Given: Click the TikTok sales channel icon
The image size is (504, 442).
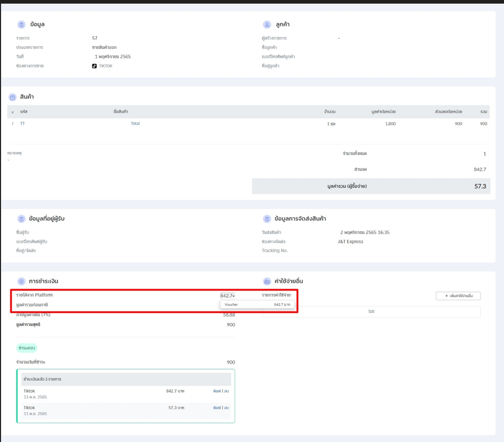Looking at the screenshot, I should (94, 66).
